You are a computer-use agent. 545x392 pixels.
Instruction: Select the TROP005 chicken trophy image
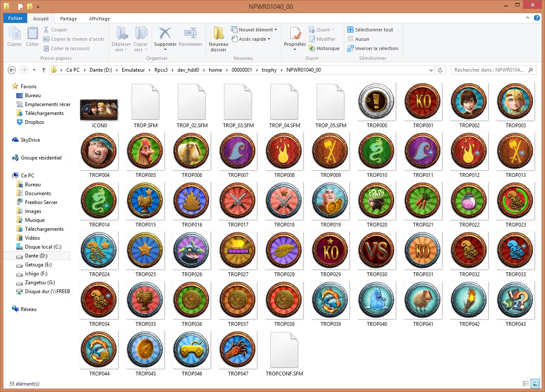point(145,151)
